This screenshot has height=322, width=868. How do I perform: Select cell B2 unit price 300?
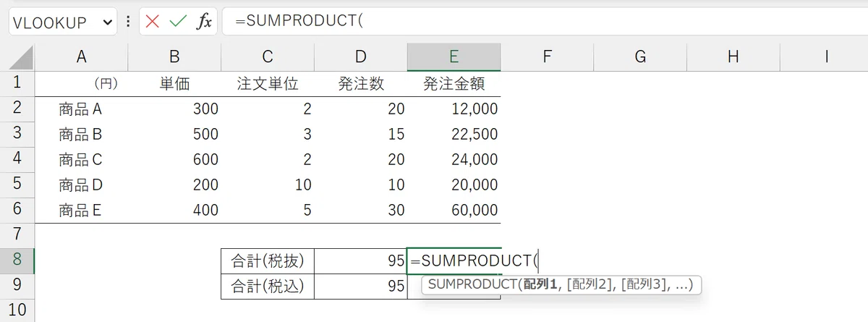(174, 109)
